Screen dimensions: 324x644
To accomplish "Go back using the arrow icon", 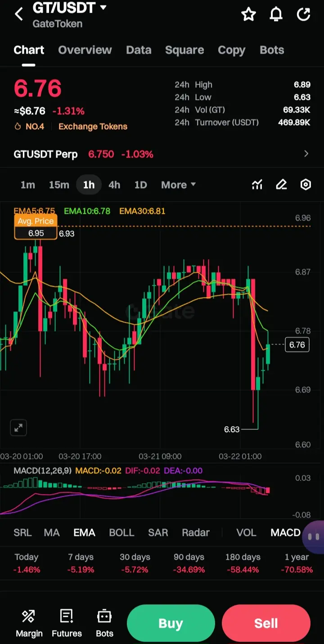I will [19, 14].
